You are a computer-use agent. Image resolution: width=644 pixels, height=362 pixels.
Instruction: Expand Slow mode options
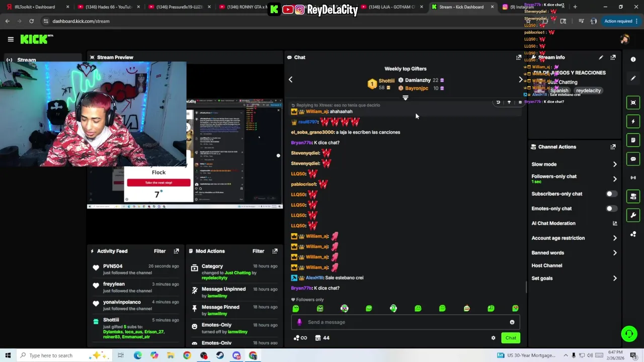(x=615, y=164)
